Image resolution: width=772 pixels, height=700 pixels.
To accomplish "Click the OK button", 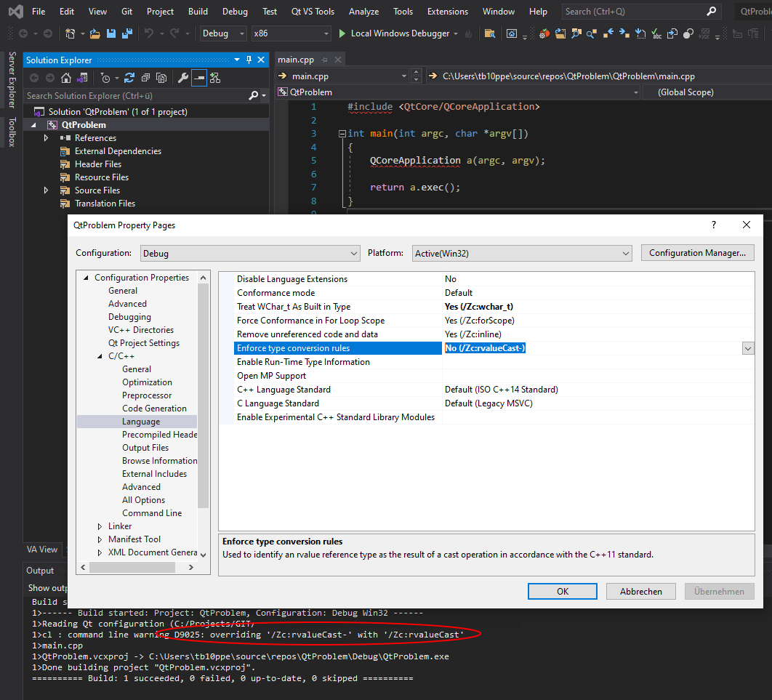I will [x=562, y=591].
